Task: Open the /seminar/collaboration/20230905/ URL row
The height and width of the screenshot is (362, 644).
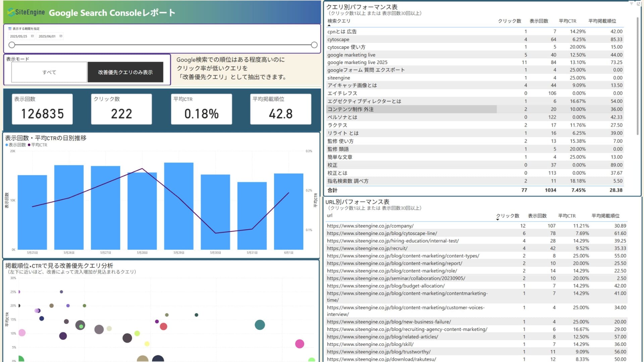Action: click(x=476, y=278)
